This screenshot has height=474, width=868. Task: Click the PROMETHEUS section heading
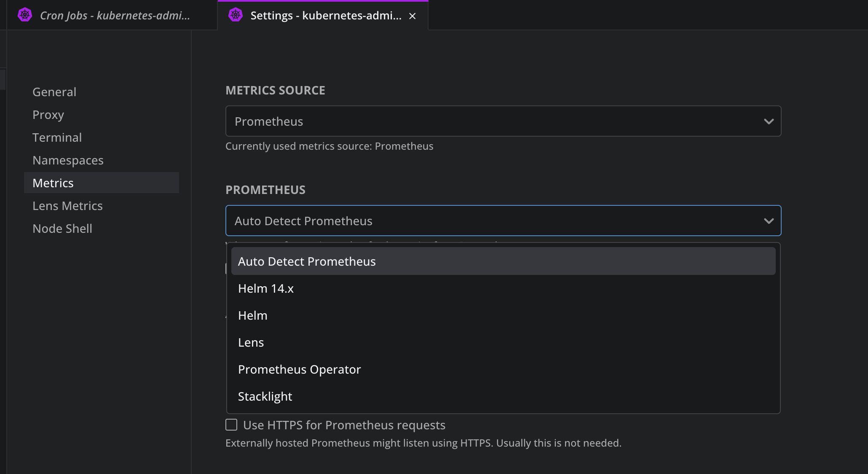coord(265,190)
